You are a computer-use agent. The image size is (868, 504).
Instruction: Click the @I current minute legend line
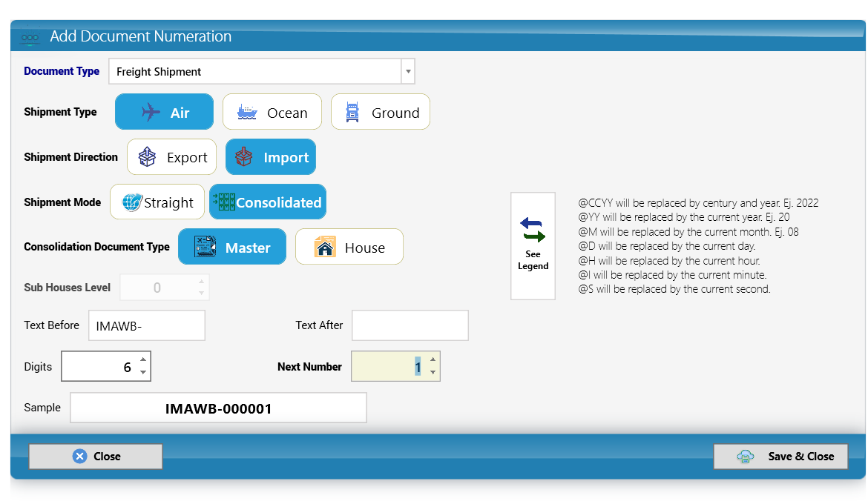(x=672, y=275)
